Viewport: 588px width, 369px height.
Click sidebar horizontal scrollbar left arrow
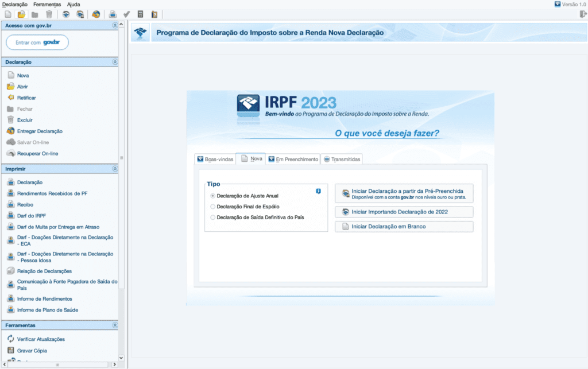tap(5, 364)
